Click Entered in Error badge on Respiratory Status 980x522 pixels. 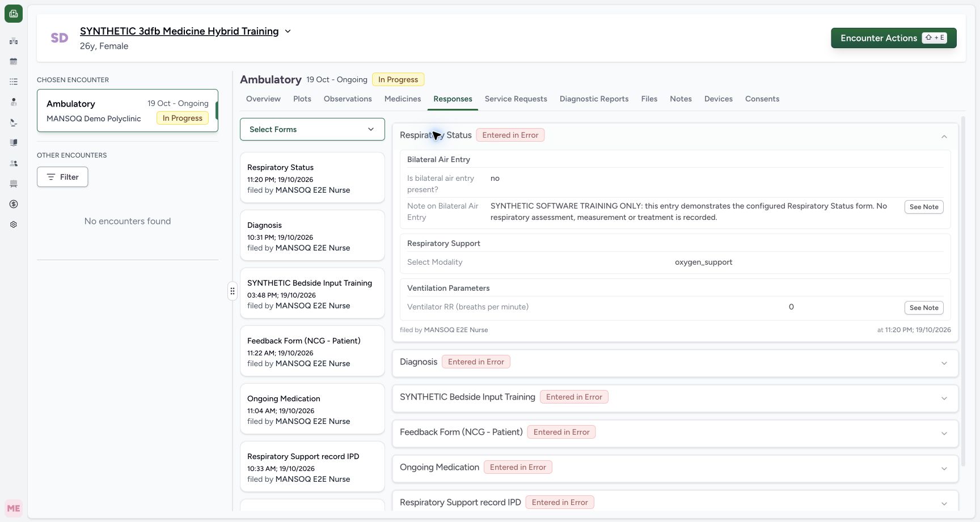(x=510, y=135)
